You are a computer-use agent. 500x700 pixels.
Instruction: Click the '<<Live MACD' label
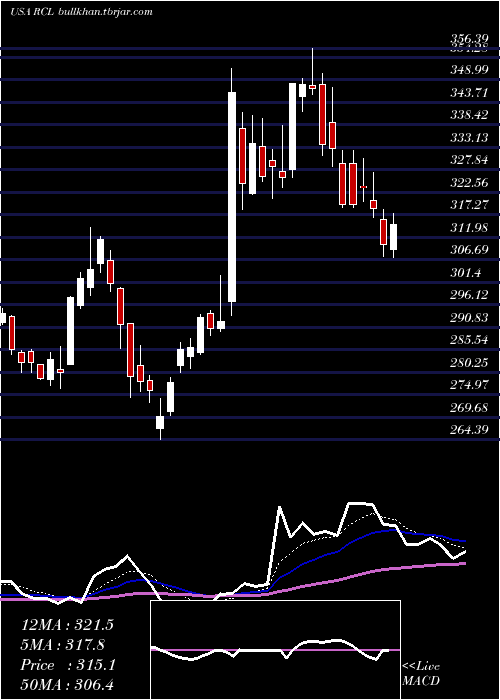point(421,673)
